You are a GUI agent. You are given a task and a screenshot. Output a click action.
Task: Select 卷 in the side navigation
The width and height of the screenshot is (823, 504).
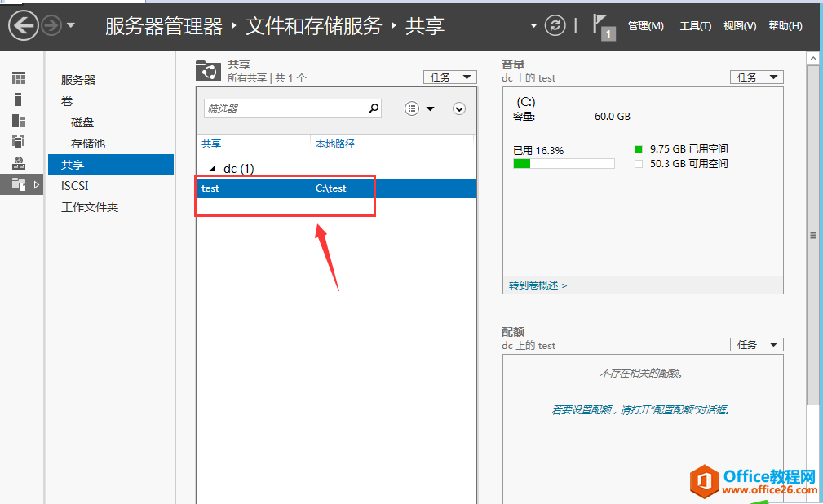click(x=67, y=101)
